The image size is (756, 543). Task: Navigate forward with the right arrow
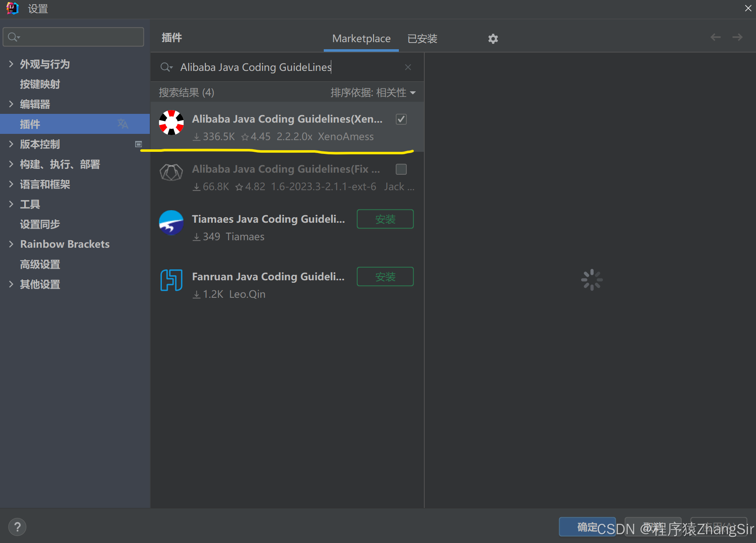pyautogui.click(x=738, y=37)
